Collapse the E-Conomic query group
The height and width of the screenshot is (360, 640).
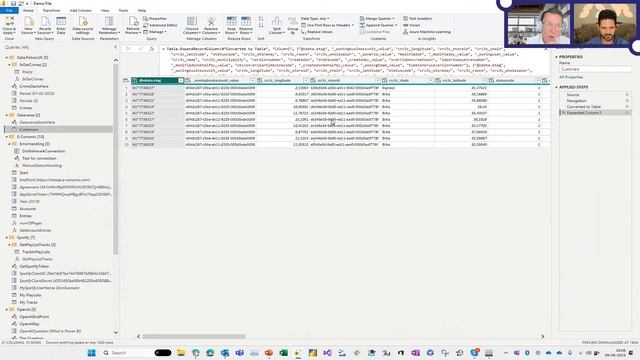pos(7,137)
